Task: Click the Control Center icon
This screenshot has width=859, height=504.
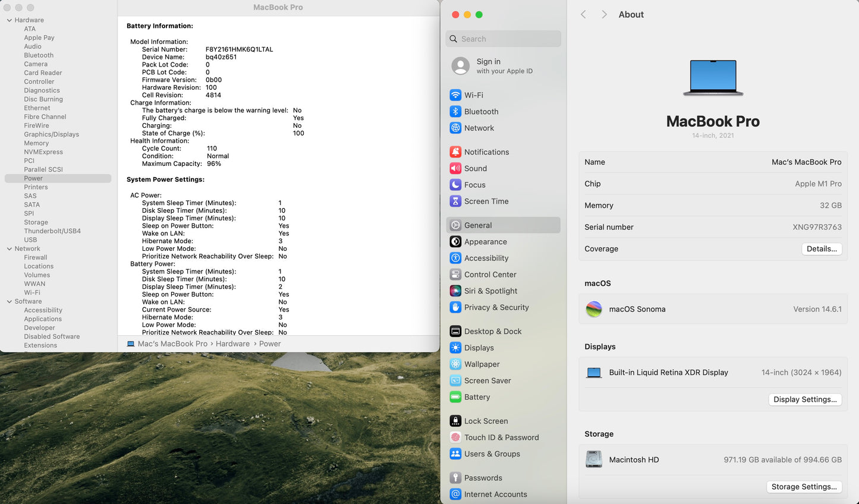Action: click(455, 275)
